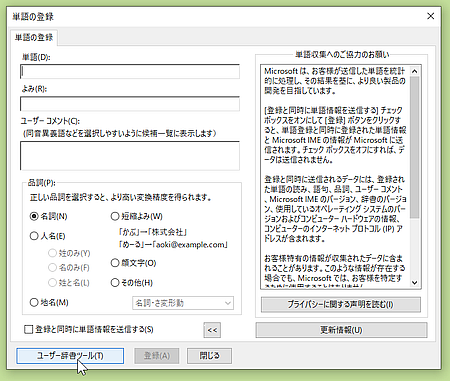Click the example text 「かぶ」→「株式会社」
The height and width of the screenshot is (381, 450).
tap(153, 232)
